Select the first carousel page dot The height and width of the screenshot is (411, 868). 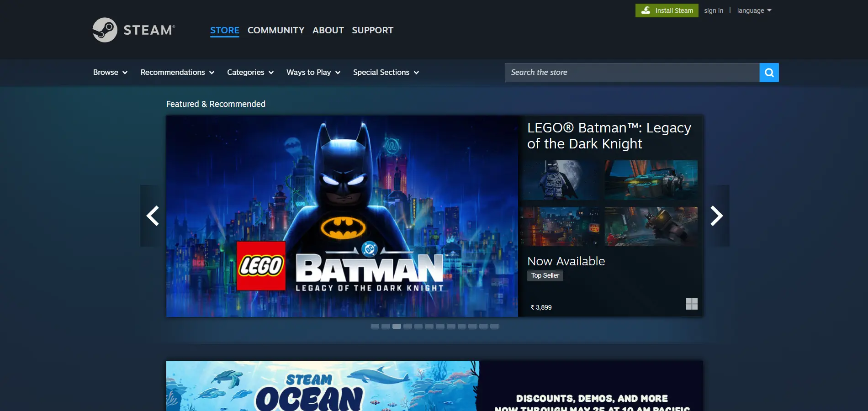375,327
